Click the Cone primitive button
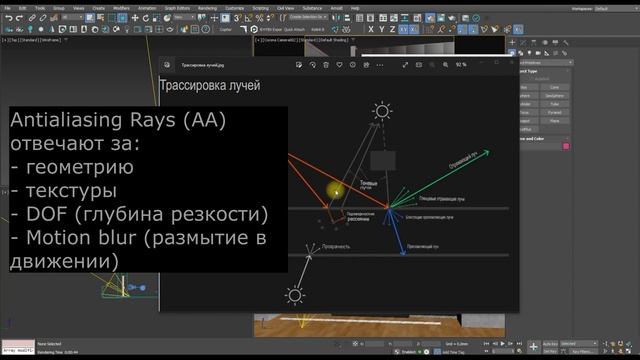This screenshot has height=360, width=640. pos(555,87)
